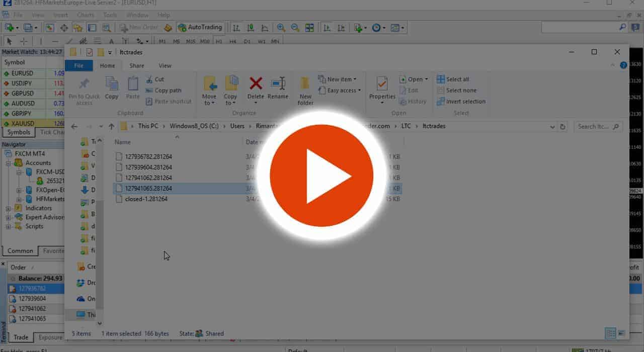This screenshot has height=352, width=644.
Task: Toggle the Terminal panel icon in MT4 toolbar
Action: click(92, 28)
